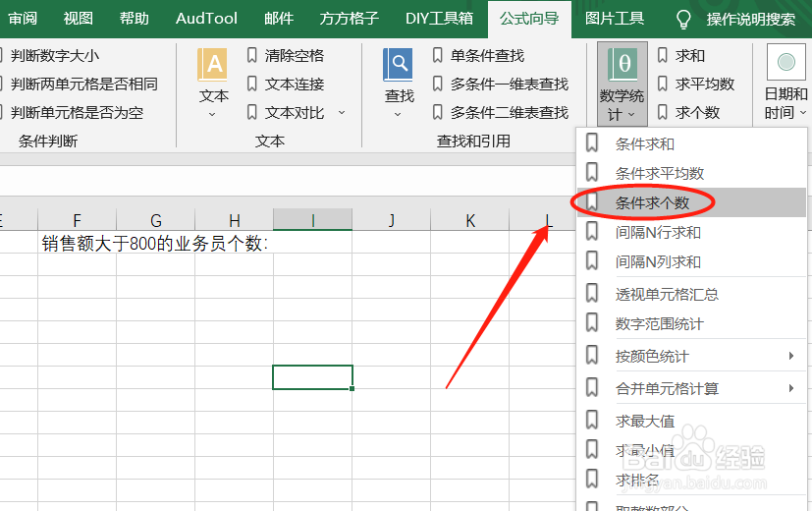This screenshot has width=812, height=511.
Task: Click bookmark icon beside 求平均数
Action: pyautogui.click(x=662, y=84)
